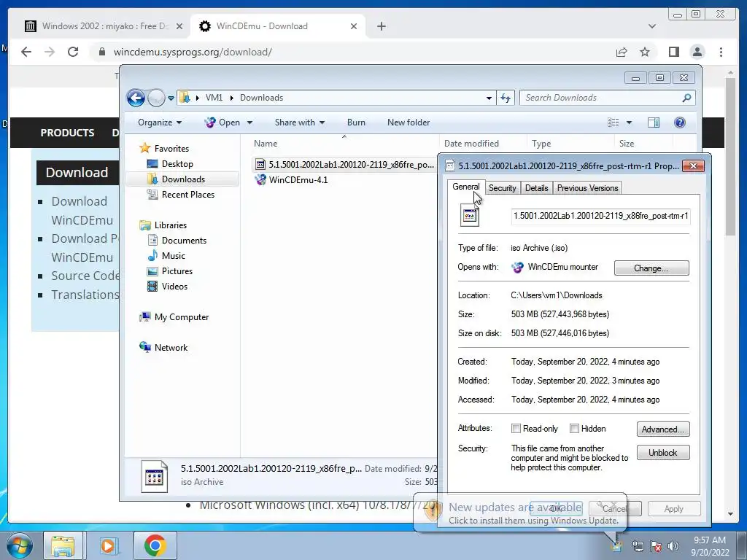Image resolution: width=747 pixels, height=560 pixels.
Task: Select the 5.1.5001.2002Lab1 iso file
Action: (344, 165)
